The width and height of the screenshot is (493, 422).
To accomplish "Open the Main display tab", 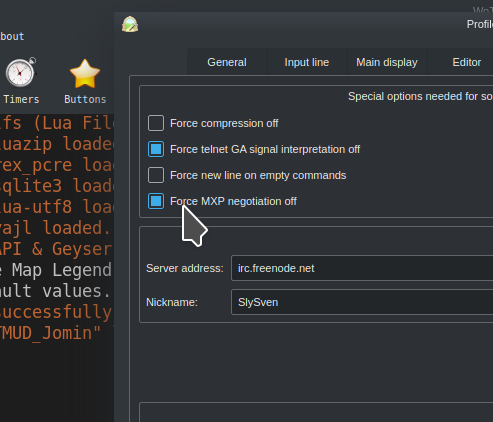I will pyautogui.click(x=387, y=62).
